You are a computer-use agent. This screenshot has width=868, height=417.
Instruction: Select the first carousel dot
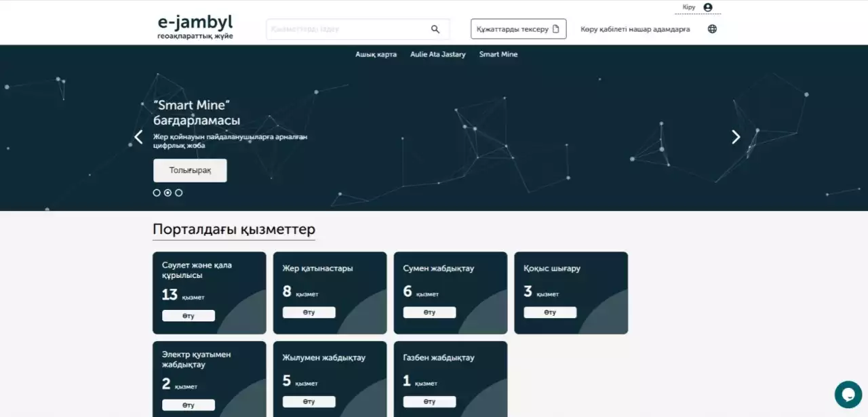click(x=157, y=193)
